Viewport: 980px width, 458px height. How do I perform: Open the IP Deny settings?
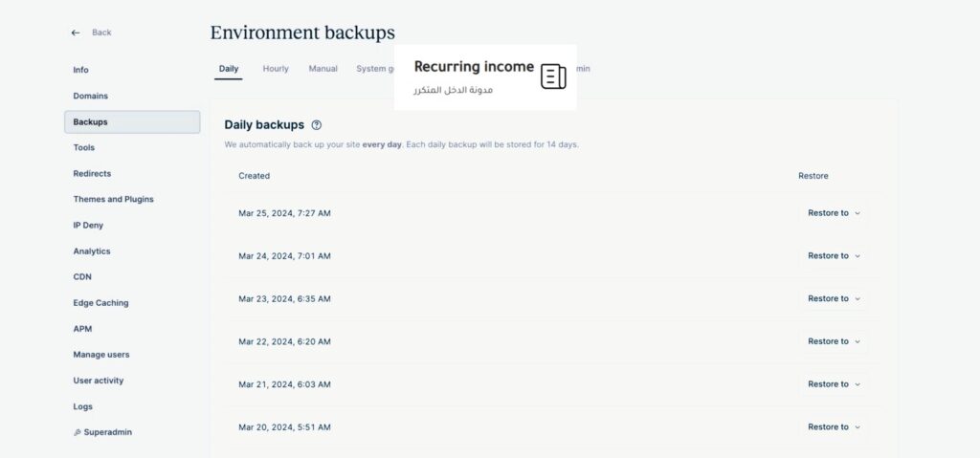[x=88, y=225]
